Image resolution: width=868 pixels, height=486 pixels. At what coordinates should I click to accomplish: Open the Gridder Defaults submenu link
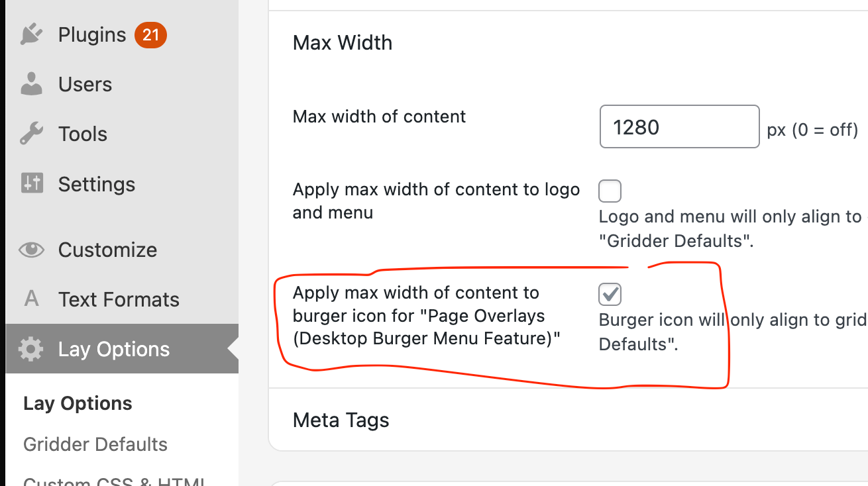(x=95, y=444)
